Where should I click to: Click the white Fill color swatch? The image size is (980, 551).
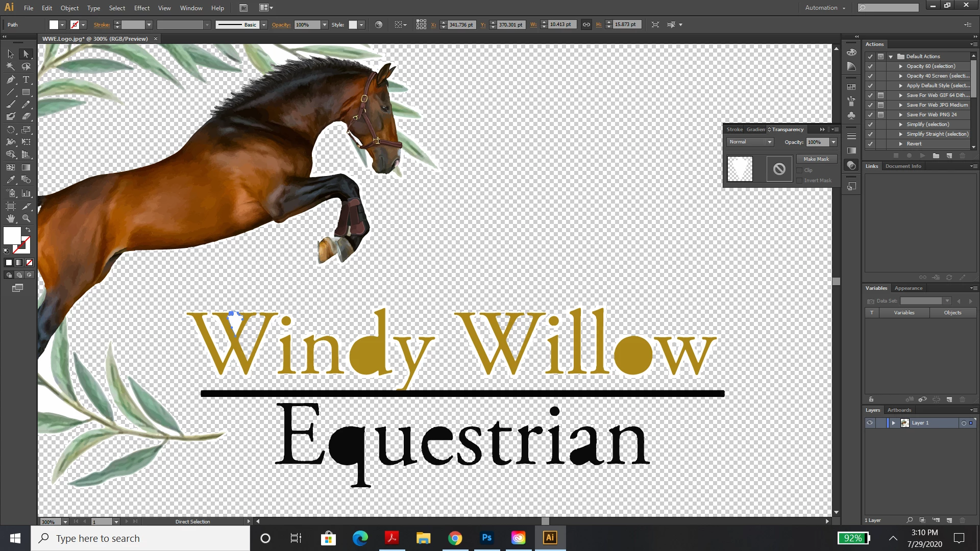tap(12, 235)
